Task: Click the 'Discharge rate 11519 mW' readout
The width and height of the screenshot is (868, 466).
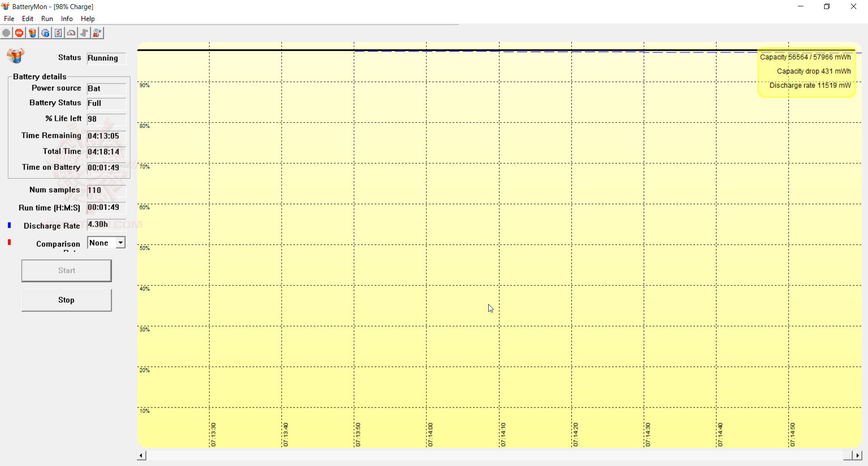Action: (x=810, y=86)
